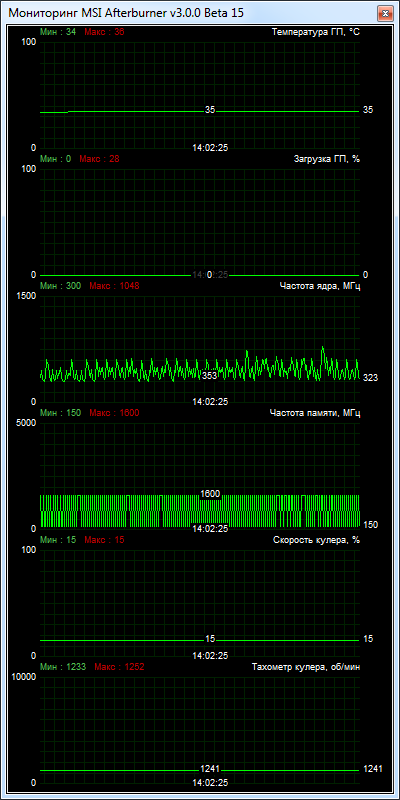Click the current value 1241 right of tachometer graph
The width and height of the screenshot is (400, 800).
tap(373, 769)
